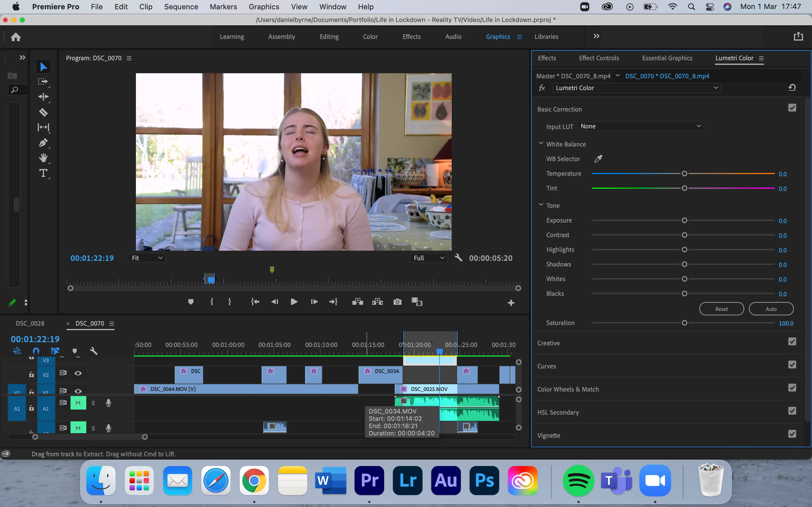Select the Hand tool
The image size is (812, 507).
click(x=43, y=158)
